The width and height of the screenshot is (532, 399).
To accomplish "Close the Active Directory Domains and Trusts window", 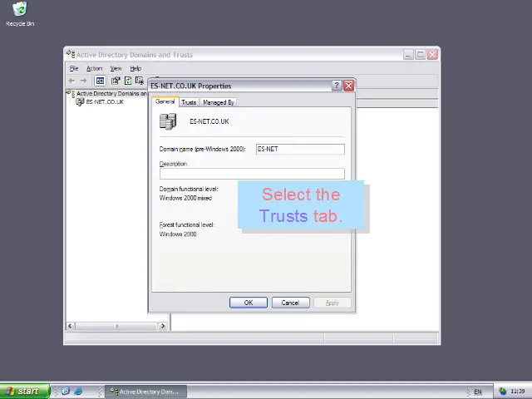I will pos(432,54).
